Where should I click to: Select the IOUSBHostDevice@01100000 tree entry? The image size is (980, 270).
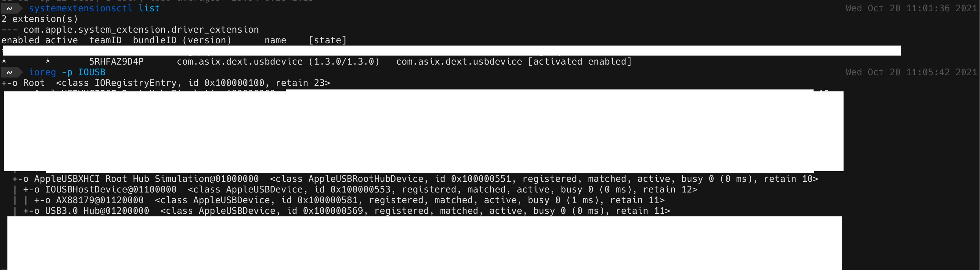pyautogui.click(x=111, y=189)
